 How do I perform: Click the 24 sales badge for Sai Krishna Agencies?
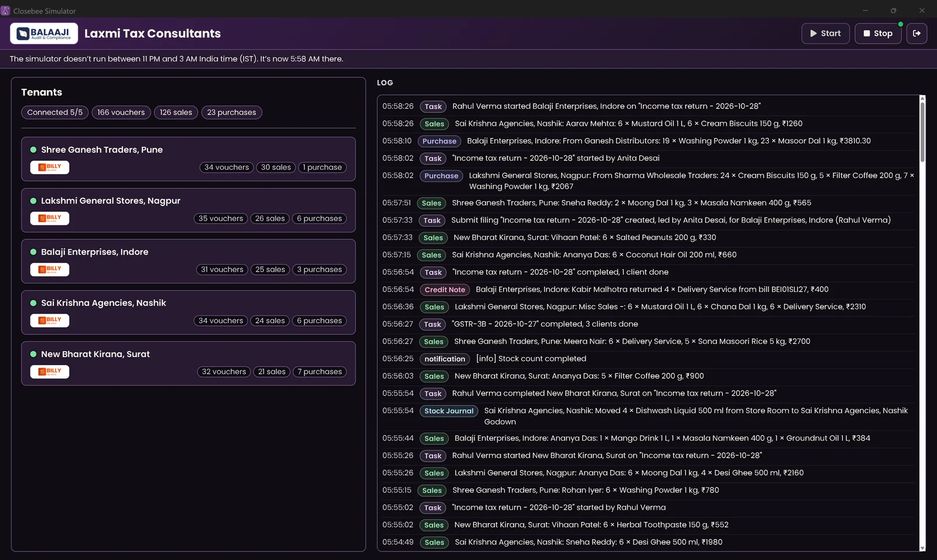point(270,321)
